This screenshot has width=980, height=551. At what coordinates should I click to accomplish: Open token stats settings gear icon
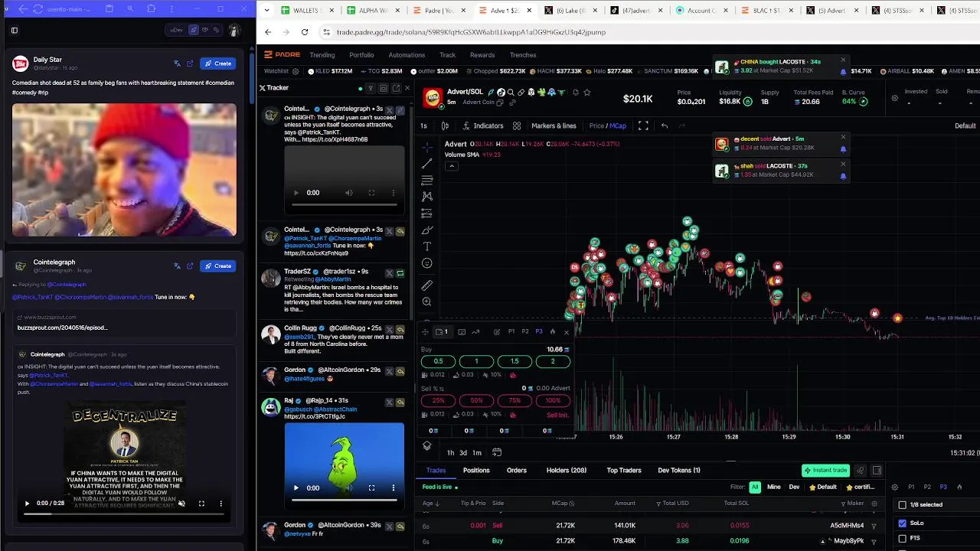click(x=894, y=98)
